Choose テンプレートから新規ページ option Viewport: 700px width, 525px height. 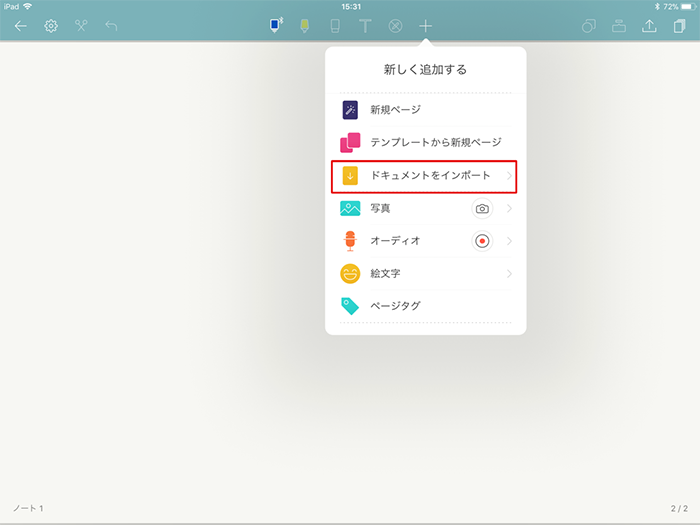coord(425,142)
